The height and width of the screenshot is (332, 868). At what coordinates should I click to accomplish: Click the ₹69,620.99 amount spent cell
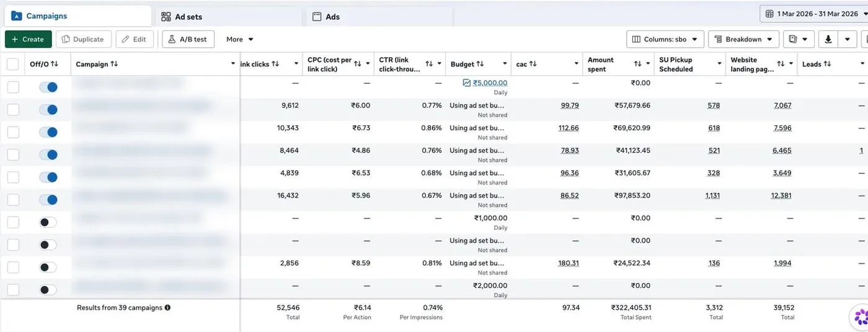633,128
